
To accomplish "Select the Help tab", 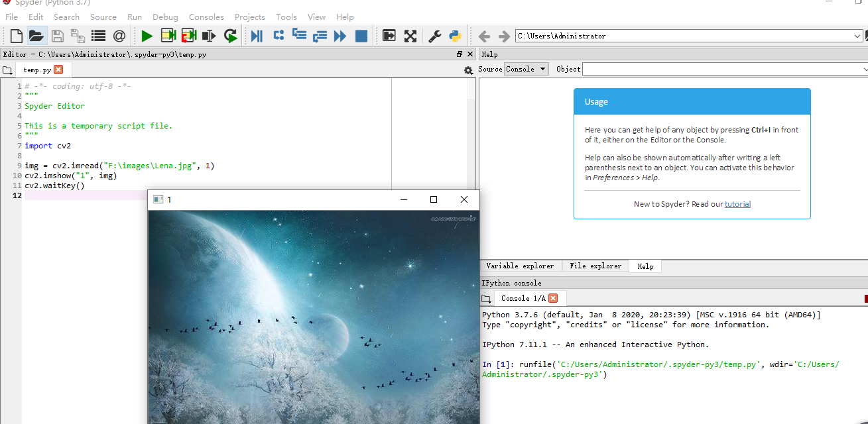I will click(x=645, y=266).
